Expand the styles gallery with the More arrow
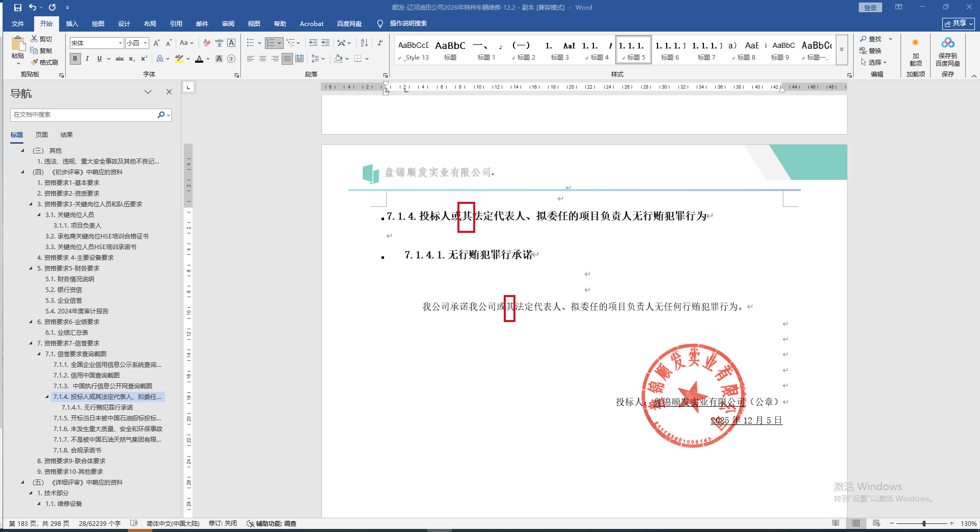980x532 pixels. click(842, 50)
